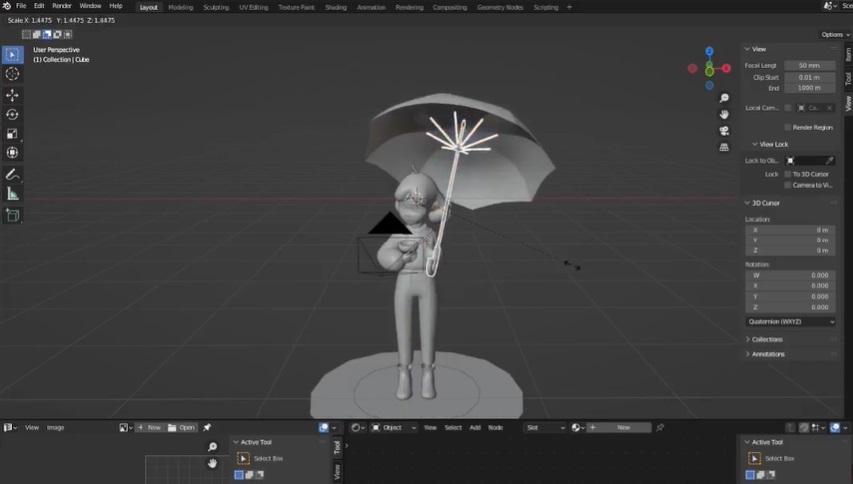Clear the Local Camera field with X
Viewport: 853px width, 484px height.
(x=829, y=108)
